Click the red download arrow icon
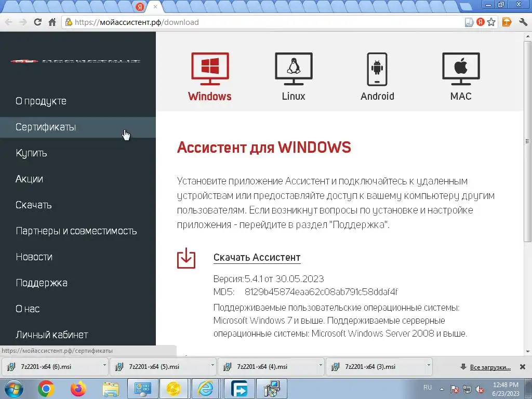532x399 pixels. 187,258
